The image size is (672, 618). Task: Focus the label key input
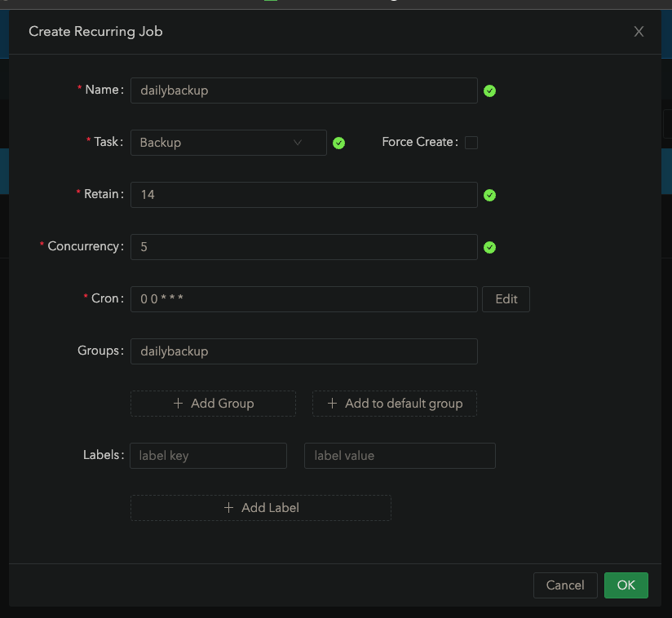208,456
